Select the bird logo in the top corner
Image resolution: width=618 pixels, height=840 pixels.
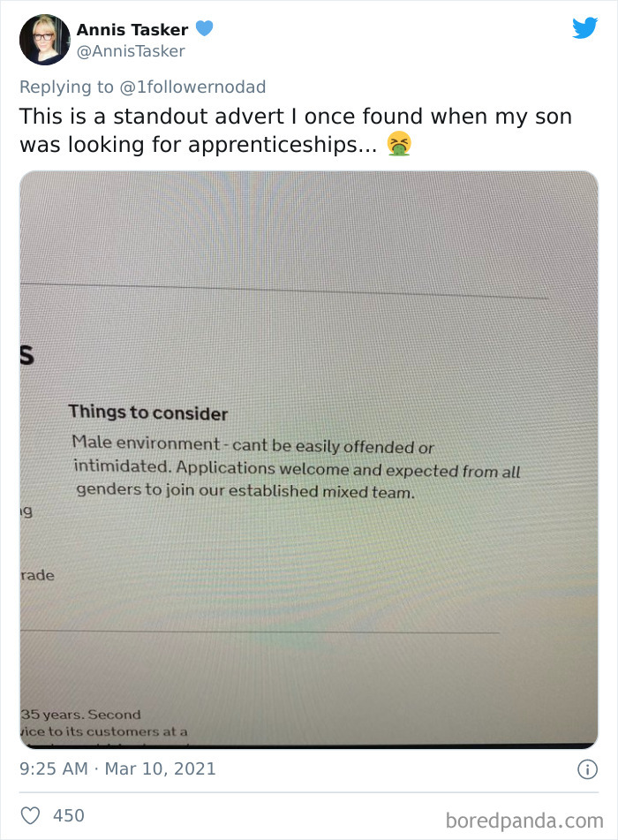pos(584,29)
